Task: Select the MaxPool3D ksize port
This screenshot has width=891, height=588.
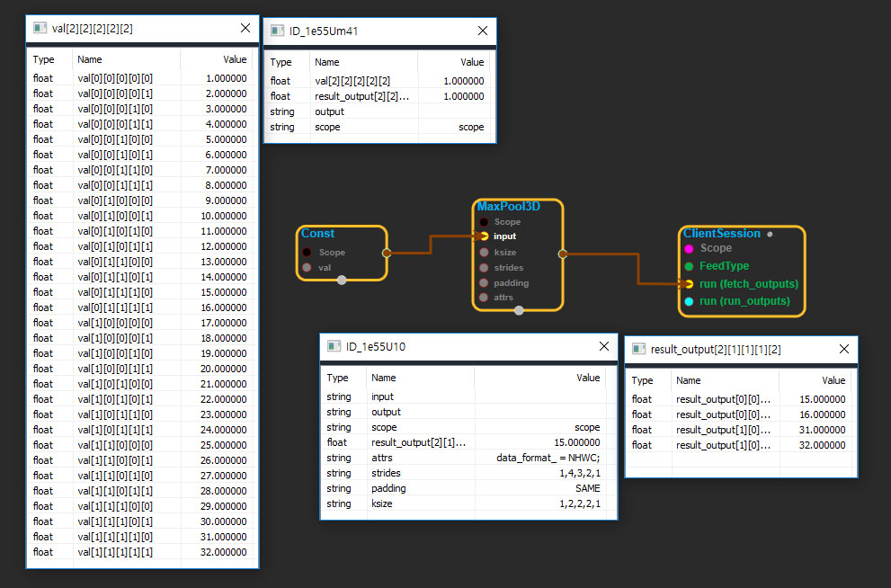Action: [484, 252]
